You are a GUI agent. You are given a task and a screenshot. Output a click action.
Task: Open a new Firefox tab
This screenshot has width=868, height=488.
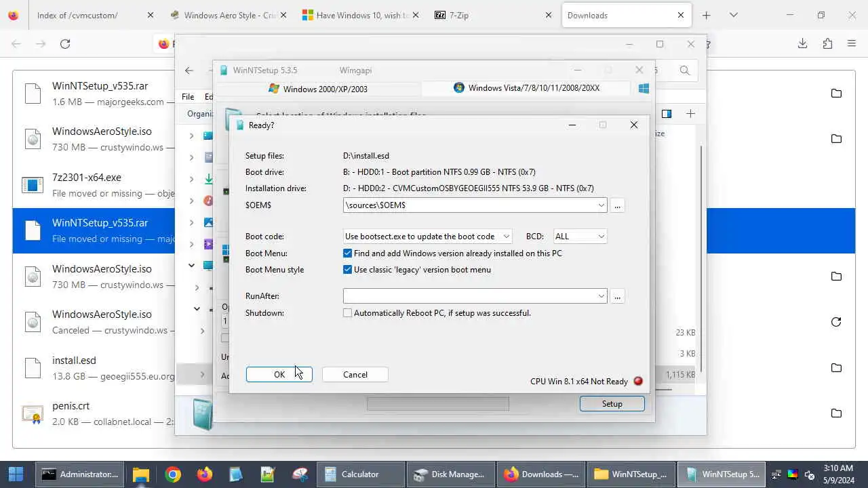click(706, 15)
